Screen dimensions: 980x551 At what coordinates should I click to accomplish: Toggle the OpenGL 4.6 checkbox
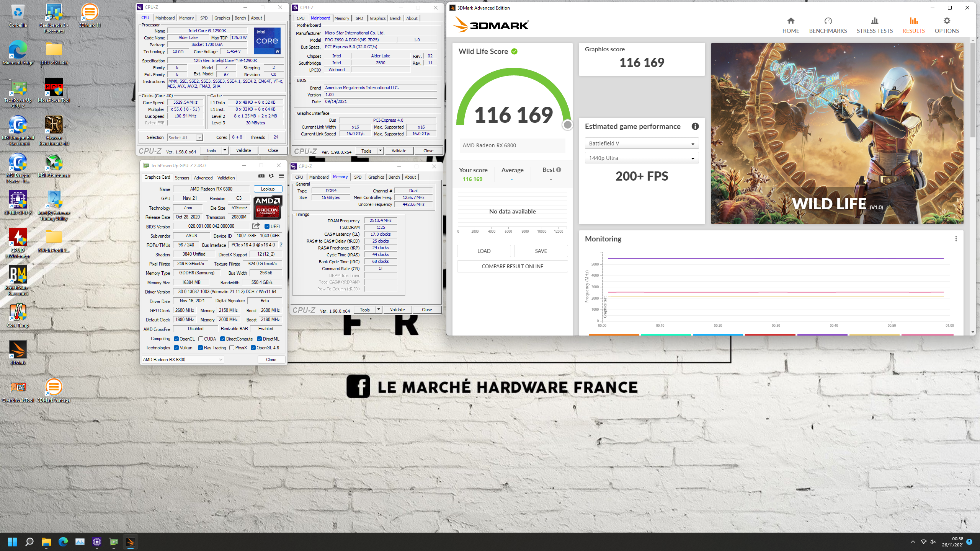pyautogui.click(x=253, y=347)
